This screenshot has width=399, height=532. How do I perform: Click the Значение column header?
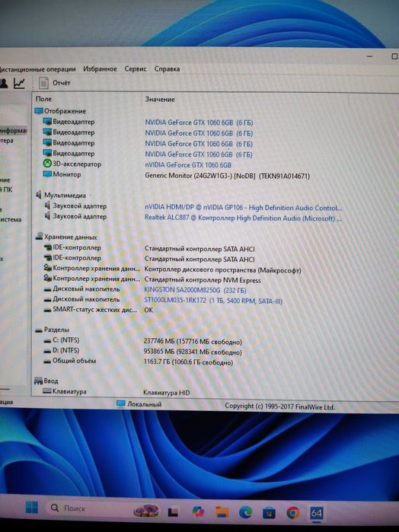click(160, 100)
